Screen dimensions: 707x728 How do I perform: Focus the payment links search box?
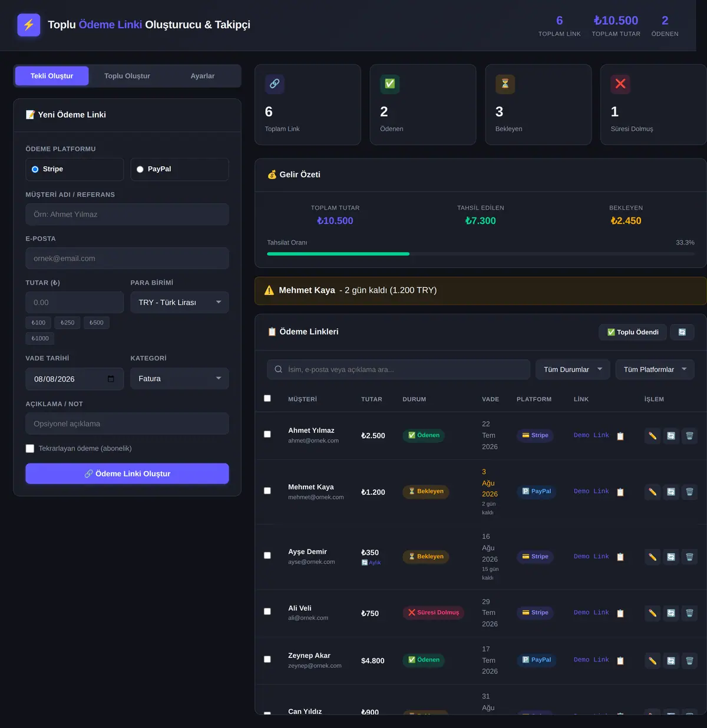coord(399,369)
